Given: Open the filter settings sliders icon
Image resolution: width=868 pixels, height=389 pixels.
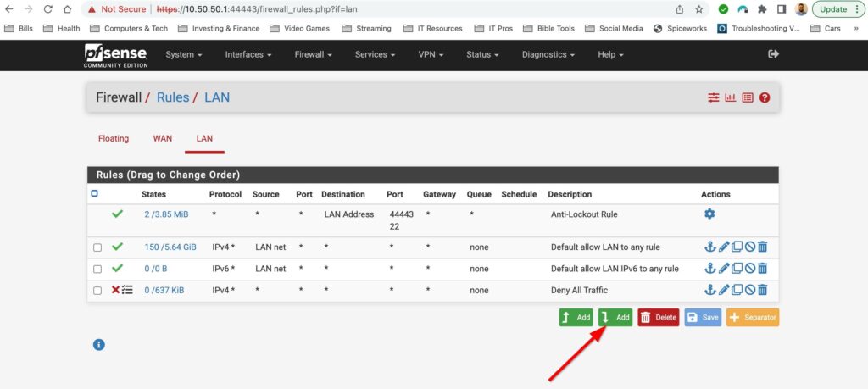Looking at the screenshot, I should [x=713, y=97].
